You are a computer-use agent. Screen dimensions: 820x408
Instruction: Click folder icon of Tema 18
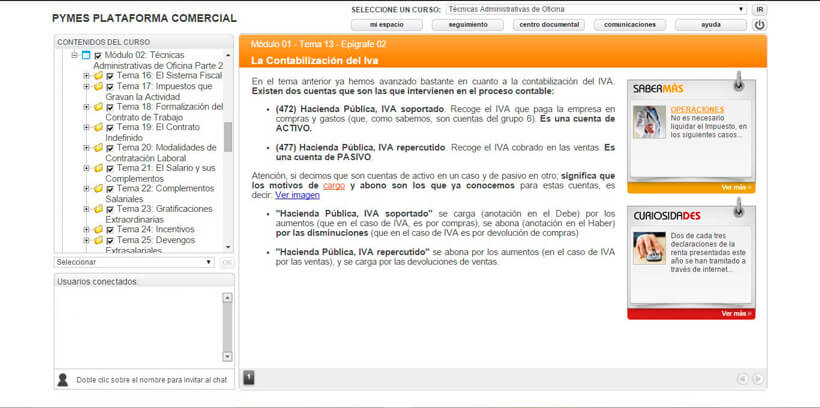[x=98, y=107]
